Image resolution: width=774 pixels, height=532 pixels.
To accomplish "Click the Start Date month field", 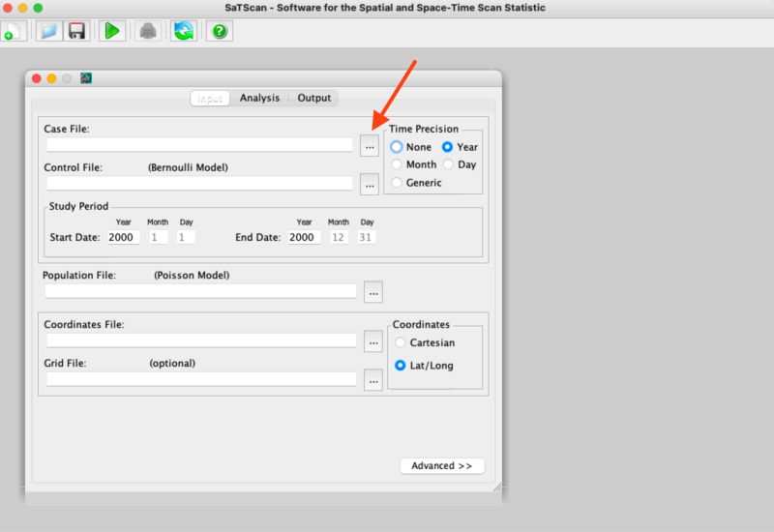I will pos(158,237).
